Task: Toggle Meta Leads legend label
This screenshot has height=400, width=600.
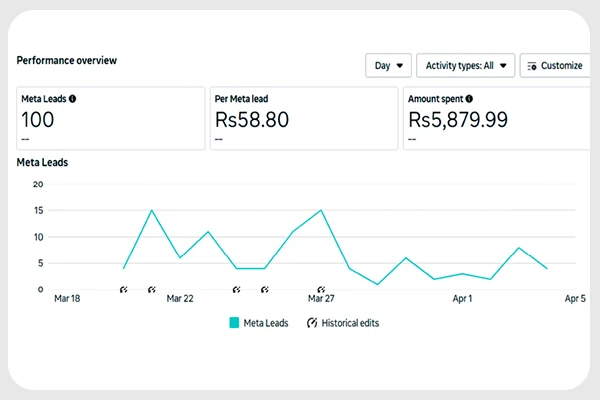Action: pos(266,323)
